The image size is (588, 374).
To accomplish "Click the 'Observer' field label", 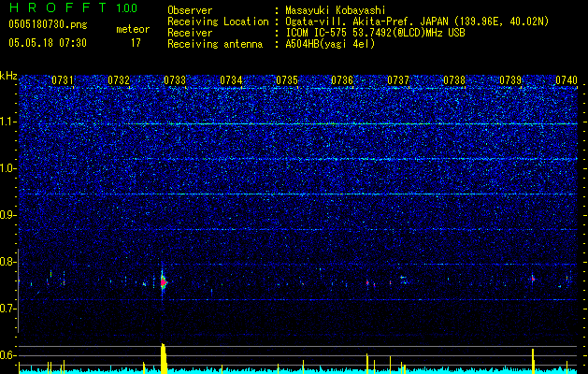I will 190,10.
